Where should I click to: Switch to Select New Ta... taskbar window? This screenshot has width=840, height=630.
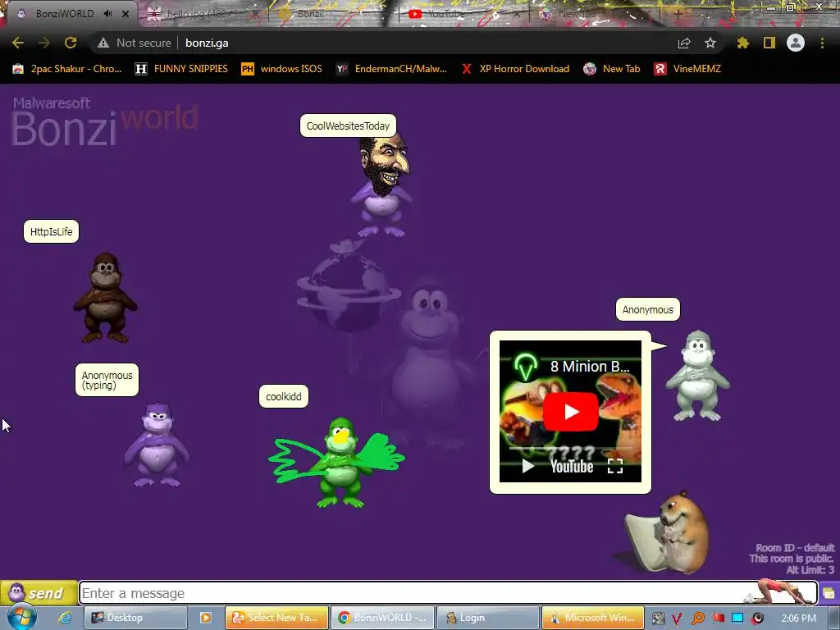click(x=276, y=618)
